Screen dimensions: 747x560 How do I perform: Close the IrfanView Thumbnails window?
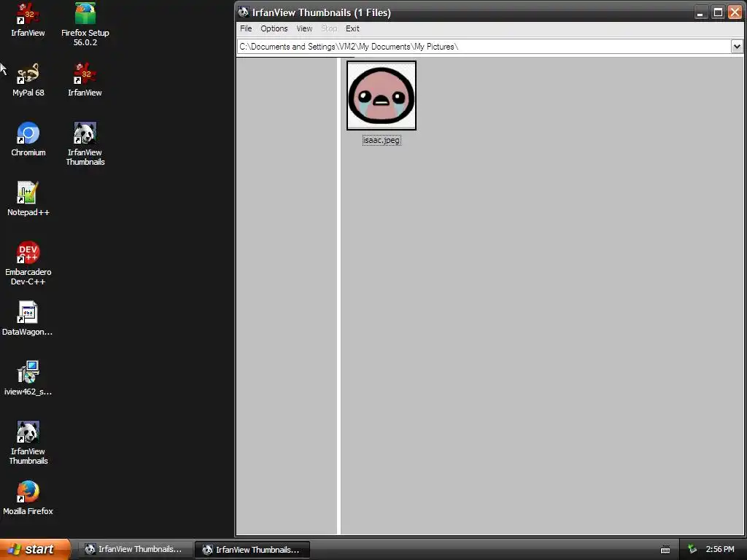pos(735,12)
